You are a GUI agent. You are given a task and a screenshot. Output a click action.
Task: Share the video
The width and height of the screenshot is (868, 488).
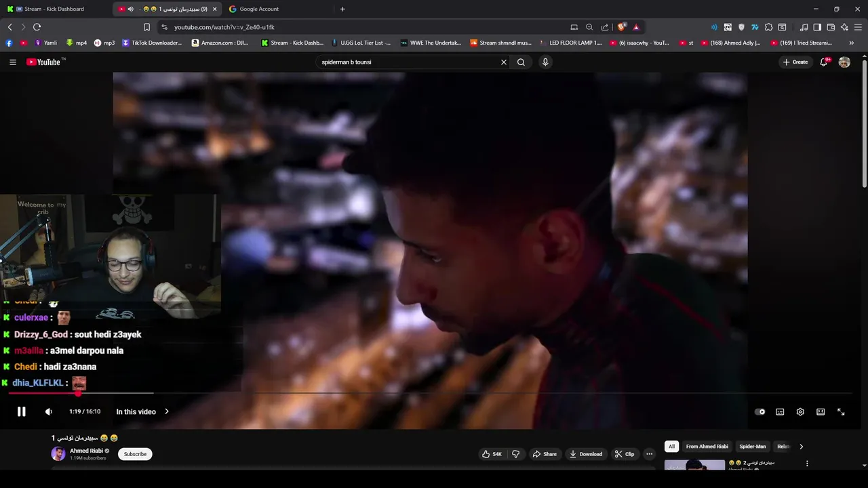tap(545, 454)
